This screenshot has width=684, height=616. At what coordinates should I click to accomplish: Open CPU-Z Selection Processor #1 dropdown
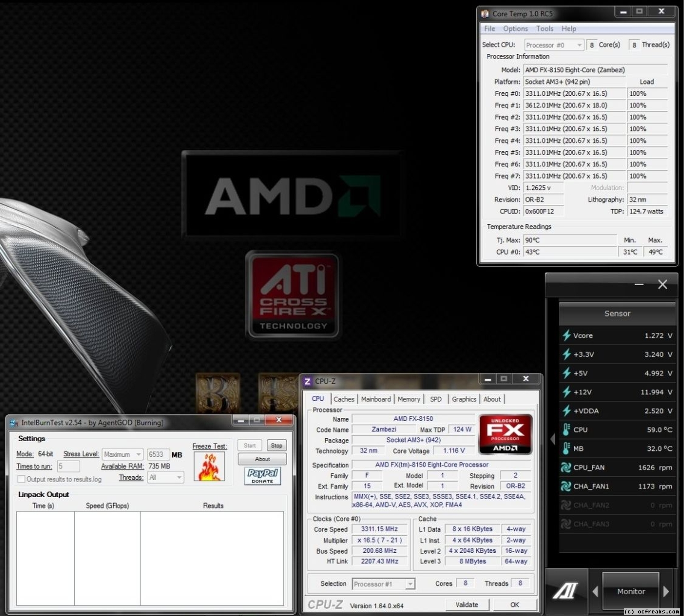click(383, 584)
